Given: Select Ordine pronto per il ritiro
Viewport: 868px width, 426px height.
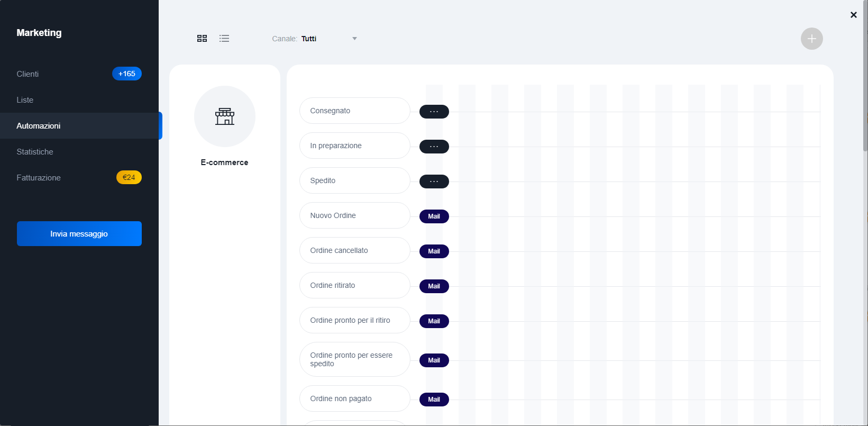Looking at the screenshot, I should (354, 320).
